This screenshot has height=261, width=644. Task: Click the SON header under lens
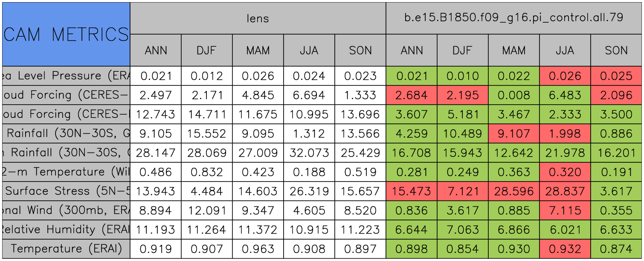[x=360, y=50]
